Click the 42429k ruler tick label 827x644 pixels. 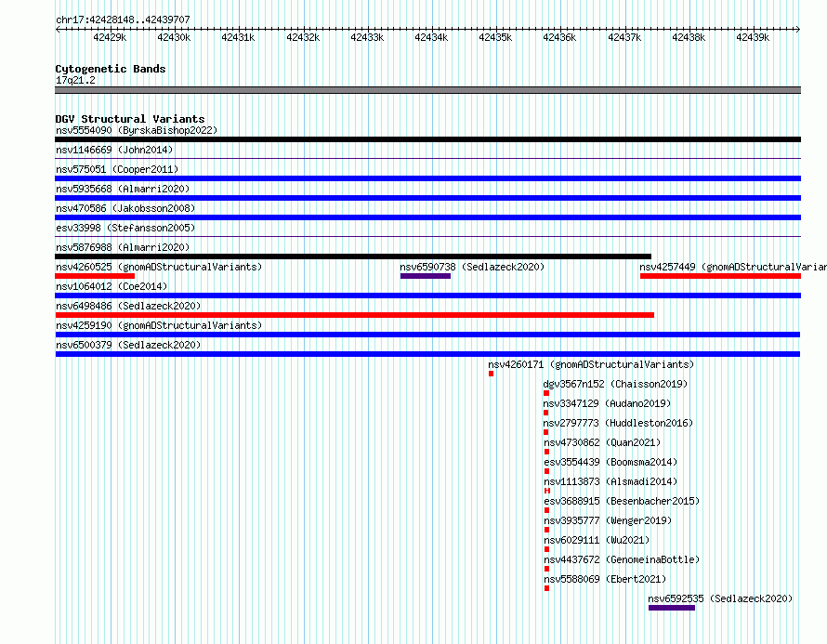click(x=110, y=37)
